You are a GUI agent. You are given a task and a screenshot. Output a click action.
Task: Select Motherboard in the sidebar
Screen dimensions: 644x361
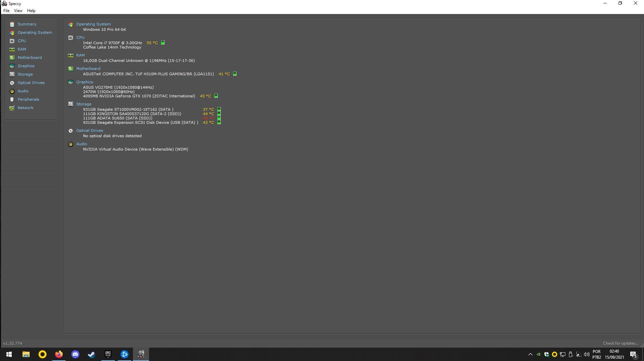(30, 58)
